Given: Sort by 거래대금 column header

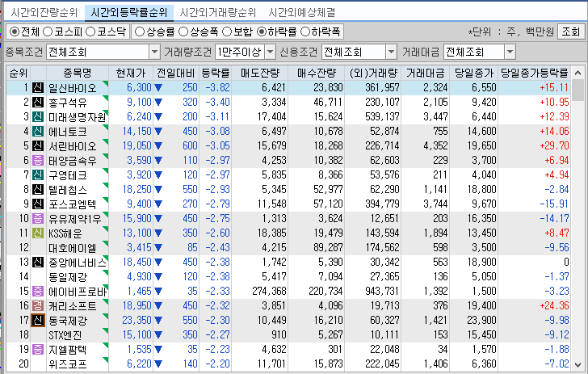Looking at the screenshot, I should 425,73.
